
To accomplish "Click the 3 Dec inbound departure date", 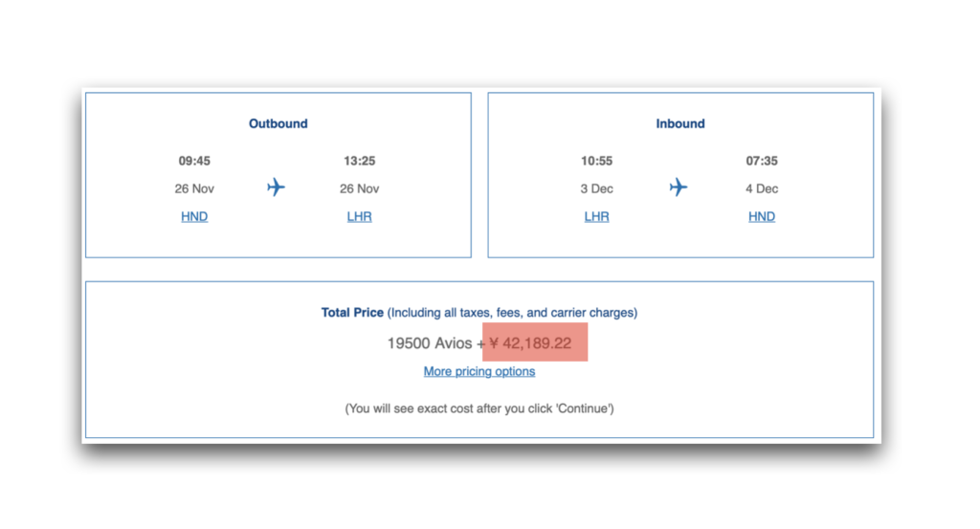I will pyautogui.click(x=597, y=188).
